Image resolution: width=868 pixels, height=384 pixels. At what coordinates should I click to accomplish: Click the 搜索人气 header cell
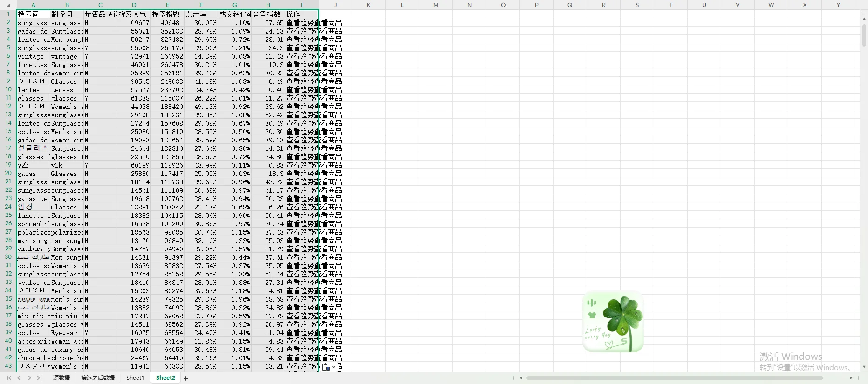pos(134,14)
